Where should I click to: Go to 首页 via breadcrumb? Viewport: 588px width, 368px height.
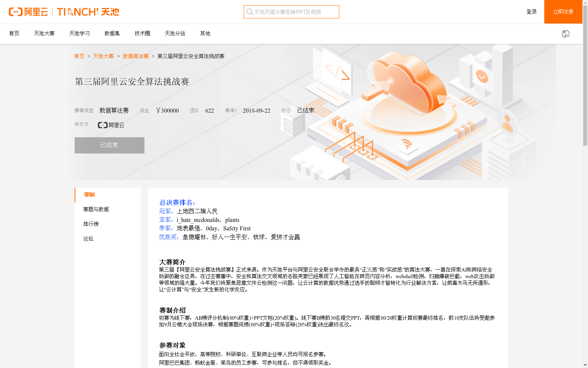(79, 56)
